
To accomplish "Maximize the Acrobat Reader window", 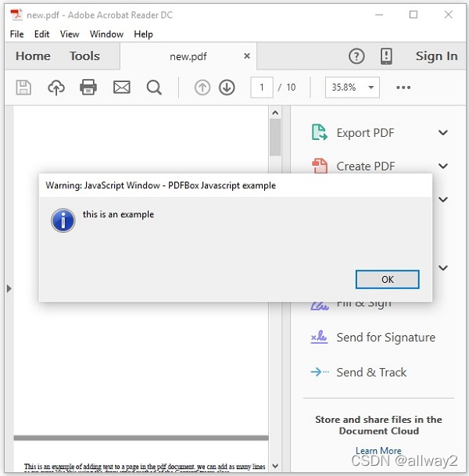I will [x=414, y=15].
